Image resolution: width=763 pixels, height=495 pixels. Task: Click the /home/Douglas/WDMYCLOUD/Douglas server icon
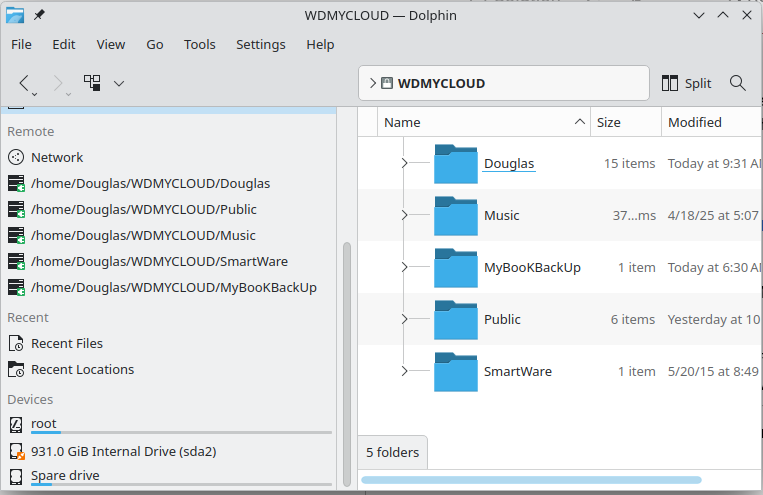16,183
